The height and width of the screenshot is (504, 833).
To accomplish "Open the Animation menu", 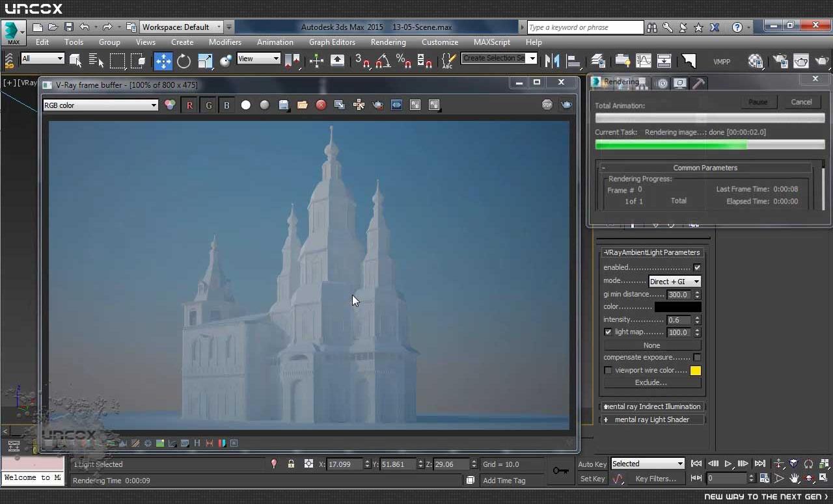I will pyautogui.click(x=275, y=42).
